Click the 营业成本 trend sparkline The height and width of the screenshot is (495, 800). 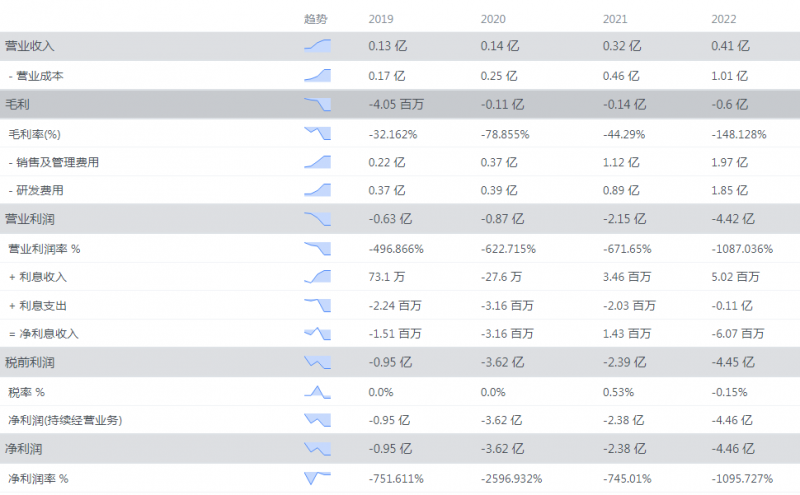(x=317, y=75)
